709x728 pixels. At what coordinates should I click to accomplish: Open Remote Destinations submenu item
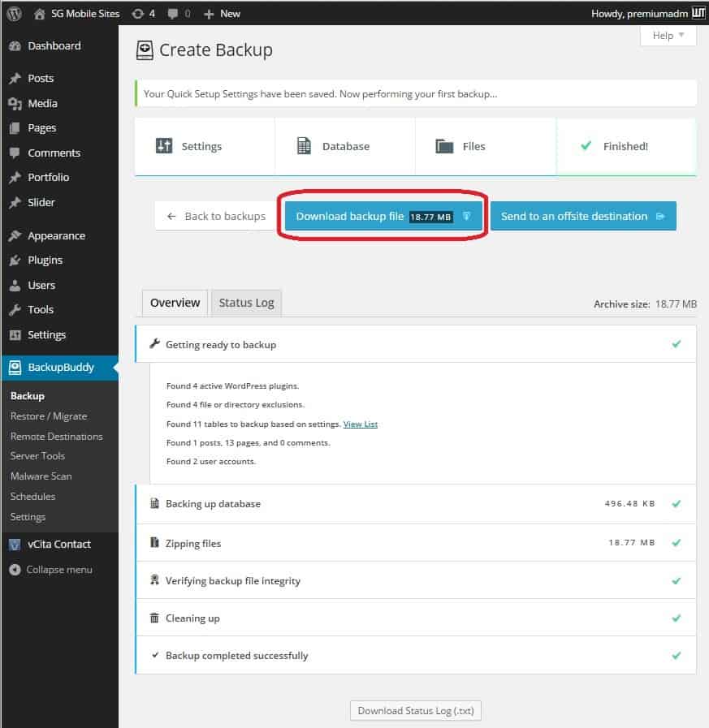pyautogui.click(x=57, y=437)
